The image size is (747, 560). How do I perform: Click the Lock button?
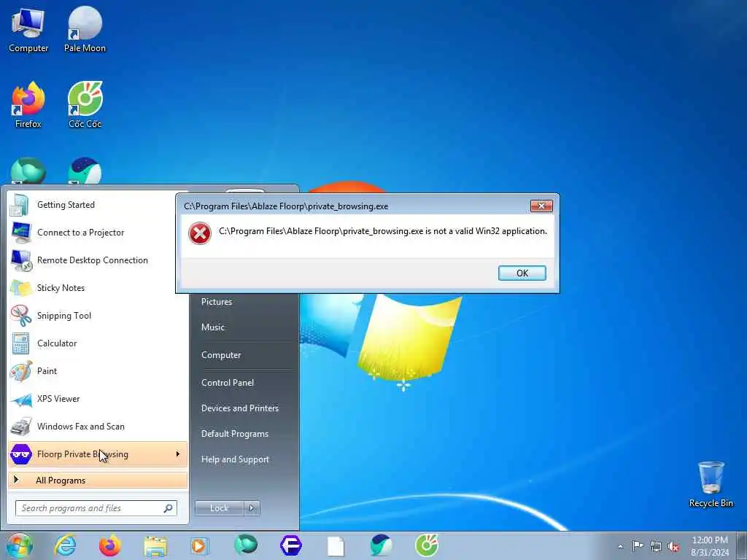coord(219,508)
